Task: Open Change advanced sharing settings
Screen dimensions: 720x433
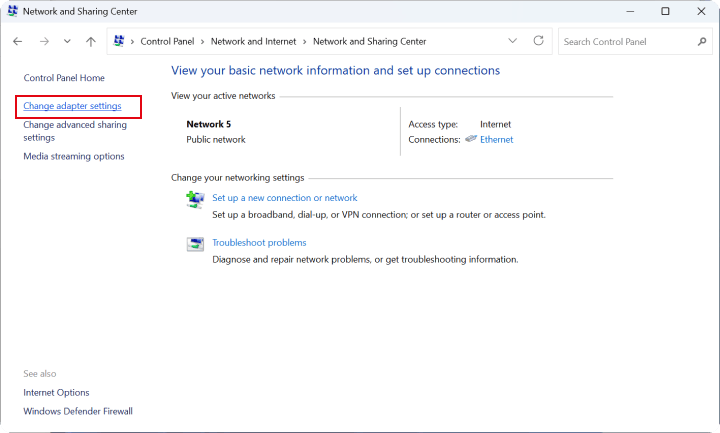Action: tap(75, 131)
